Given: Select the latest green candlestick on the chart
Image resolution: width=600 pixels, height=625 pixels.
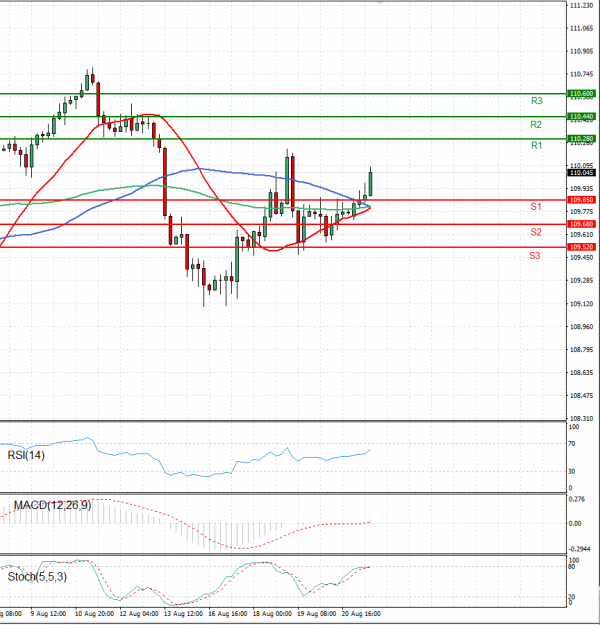Looking at the screenshot, I should pos(371,184).
